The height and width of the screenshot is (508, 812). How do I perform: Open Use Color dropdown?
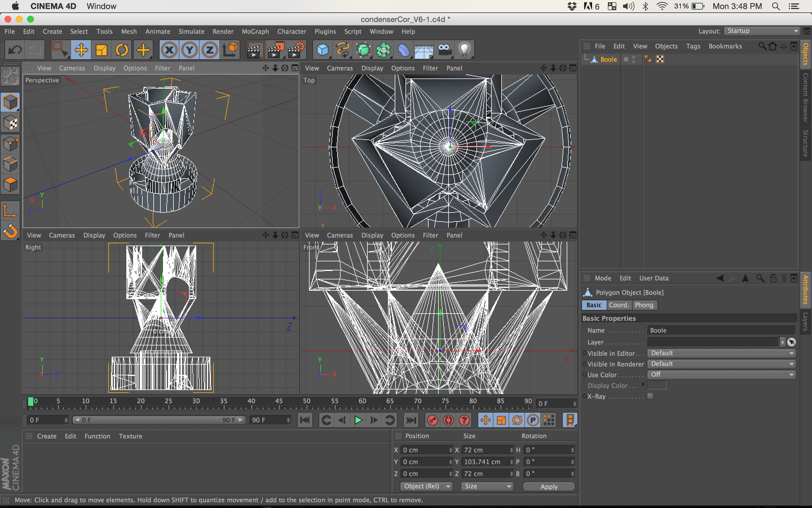pos(722,375)
